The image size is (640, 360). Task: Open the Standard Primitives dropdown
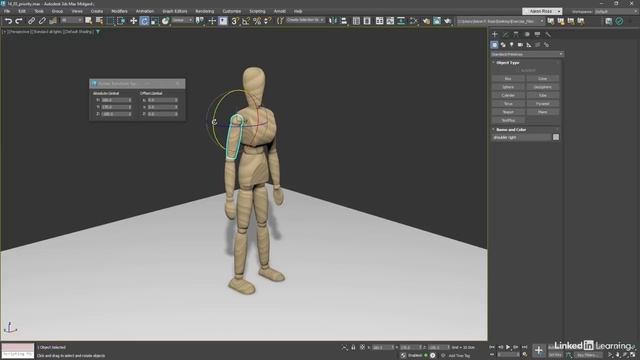[x=527, y=54]
